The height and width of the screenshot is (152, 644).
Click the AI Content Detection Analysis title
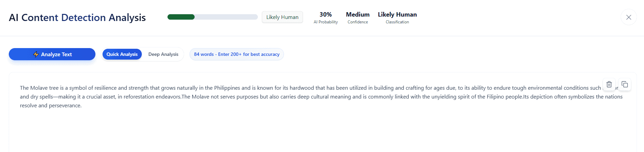[x=77, y=18]
